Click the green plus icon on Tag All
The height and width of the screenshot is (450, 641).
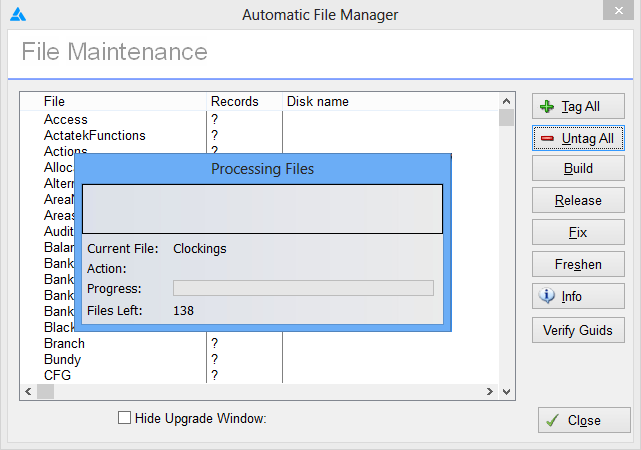coord(547,107)
